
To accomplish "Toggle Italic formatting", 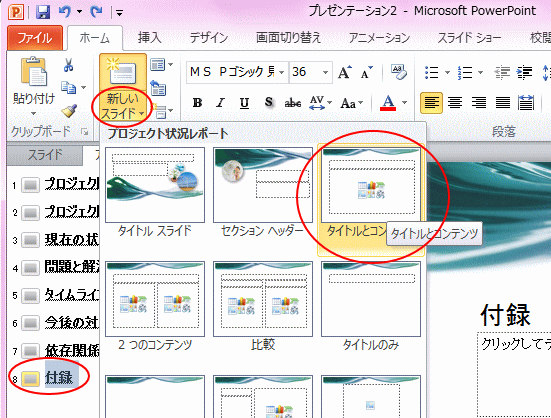I will click(220, 103).
